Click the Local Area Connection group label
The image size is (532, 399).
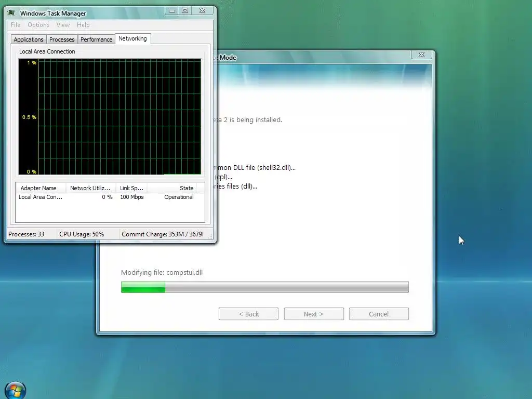(47, 51)
